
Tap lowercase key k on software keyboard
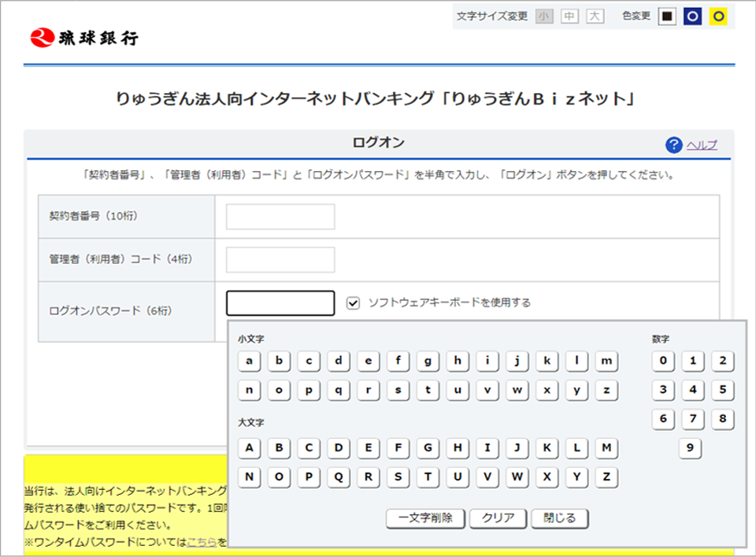[547, 361]
